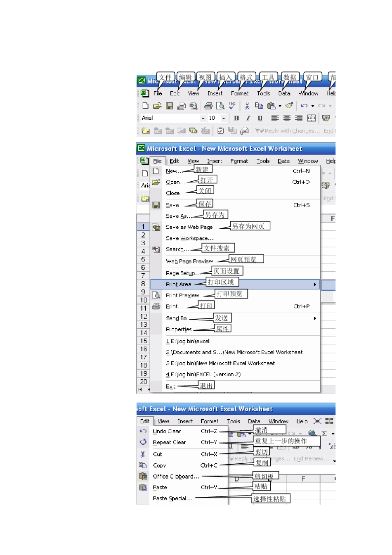Click the Show All Comments icon in reviewing toolbar
Image resolution: width=392 pixels, height=555 pixels.
pyautogui.click(x=193, y=130)
